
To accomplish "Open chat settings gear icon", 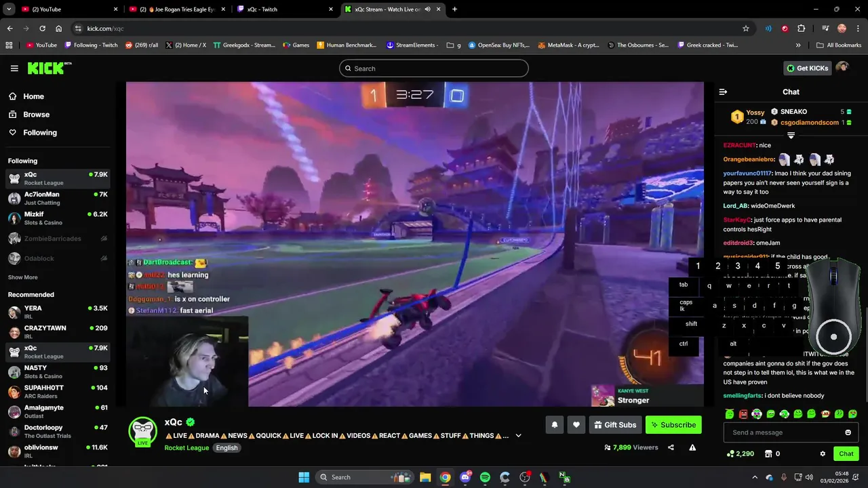I will [x=823, y=453].
